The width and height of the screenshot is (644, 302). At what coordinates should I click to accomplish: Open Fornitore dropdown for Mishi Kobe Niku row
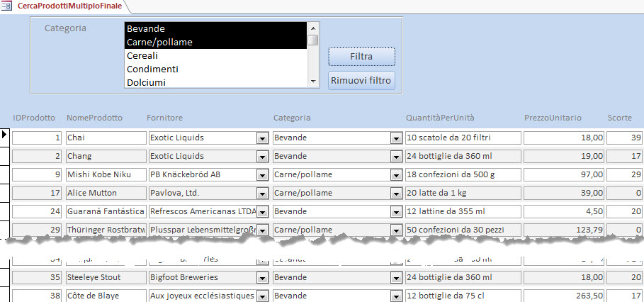point(262,175)
